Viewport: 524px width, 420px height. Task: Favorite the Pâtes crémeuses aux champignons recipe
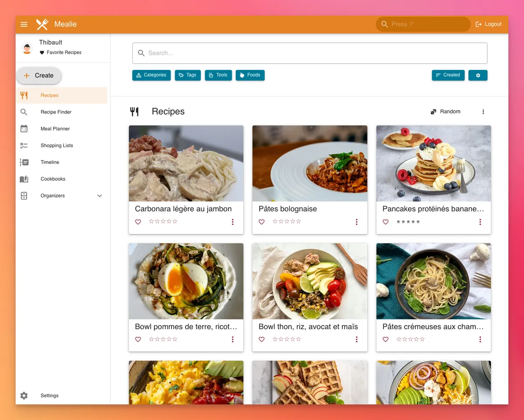click(x=386, y=339)
